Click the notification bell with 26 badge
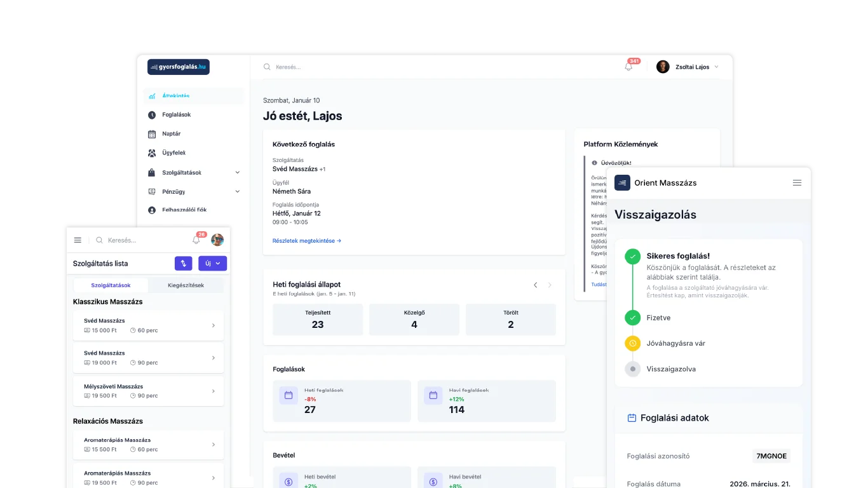This screenshot has height=488, width=868. click(x=196, y=240)
